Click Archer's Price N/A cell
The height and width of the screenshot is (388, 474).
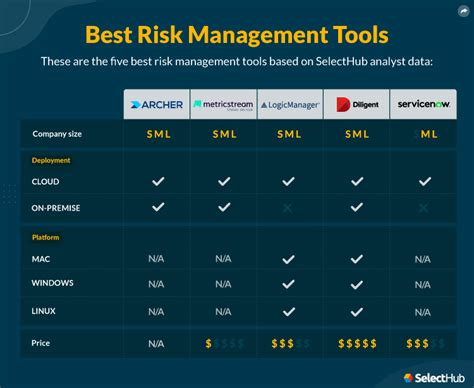click(156, 344)
